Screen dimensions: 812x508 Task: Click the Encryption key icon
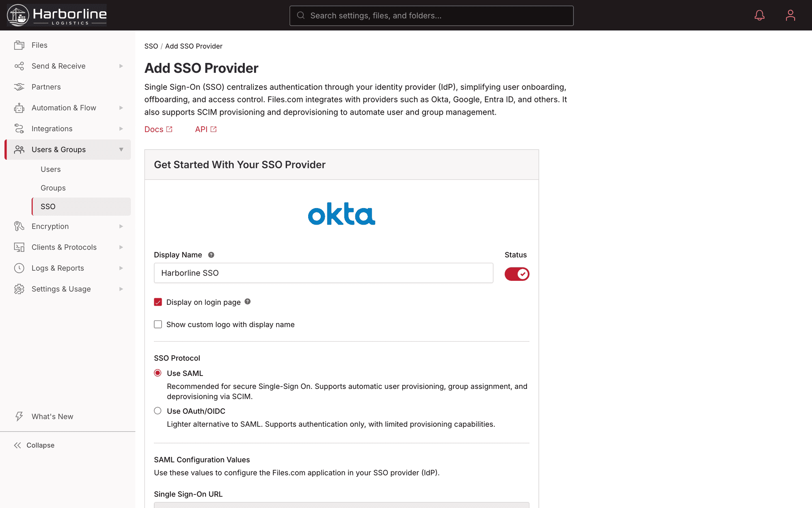19,226
